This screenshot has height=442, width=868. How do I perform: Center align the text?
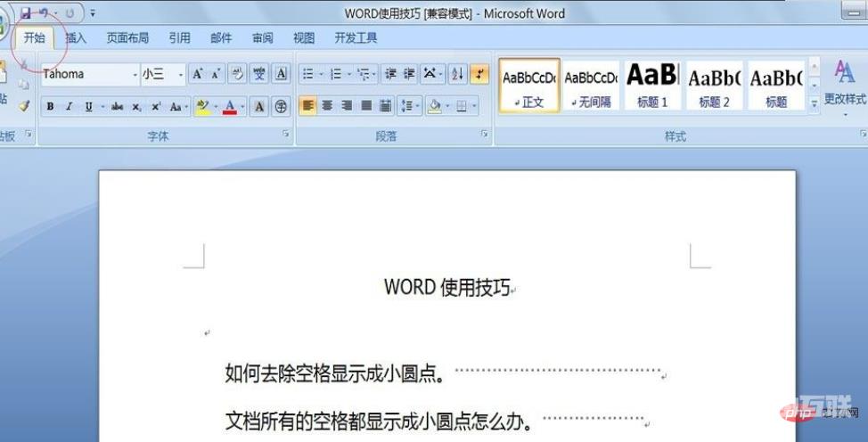(327, 106)
